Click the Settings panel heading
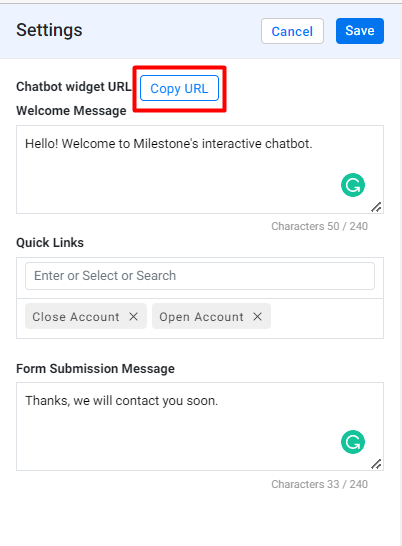The height and width of the screenshot is (546, 402). pos(49,30)
